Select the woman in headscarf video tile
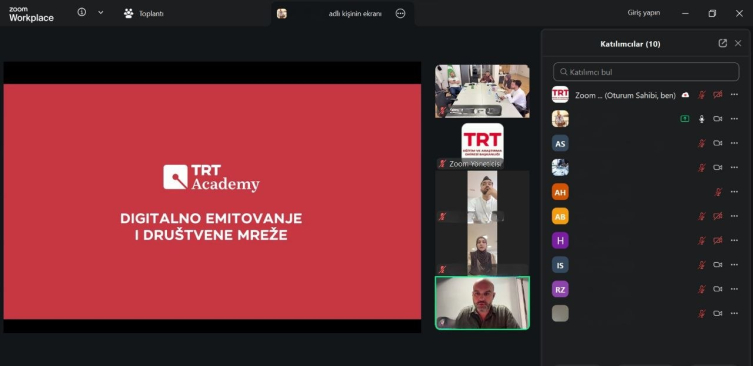753x366 pixels. pyautogui.click(x=482, y=249)
